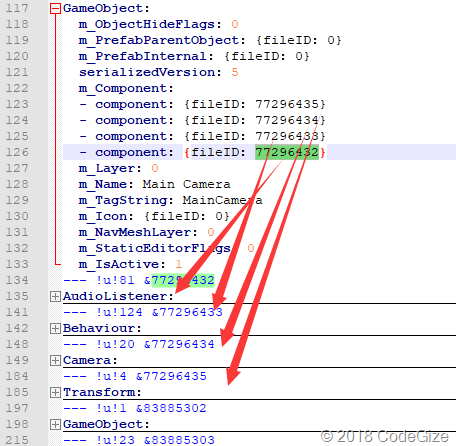Click the 'm_Name: Main Camera' line

[x=154, y=184]
